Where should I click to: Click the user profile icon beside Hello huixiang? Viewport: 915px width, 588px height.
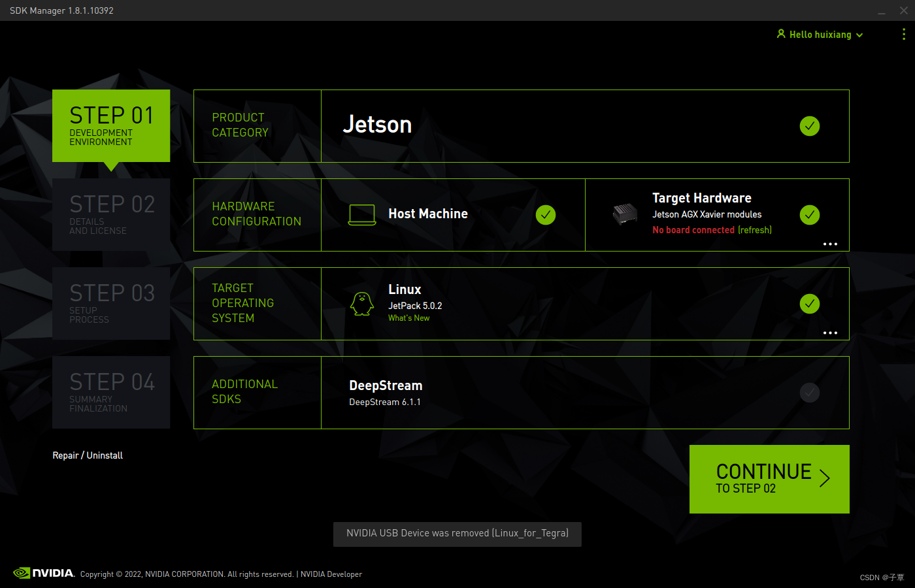(x=781, y=34)
